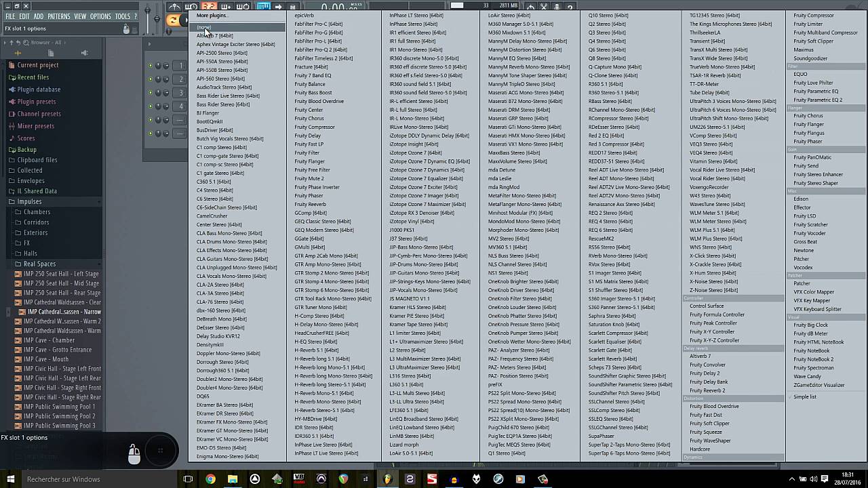868x488 pixels.
Task: Expand Plugin database folder
Action: [x=39, y=89]
